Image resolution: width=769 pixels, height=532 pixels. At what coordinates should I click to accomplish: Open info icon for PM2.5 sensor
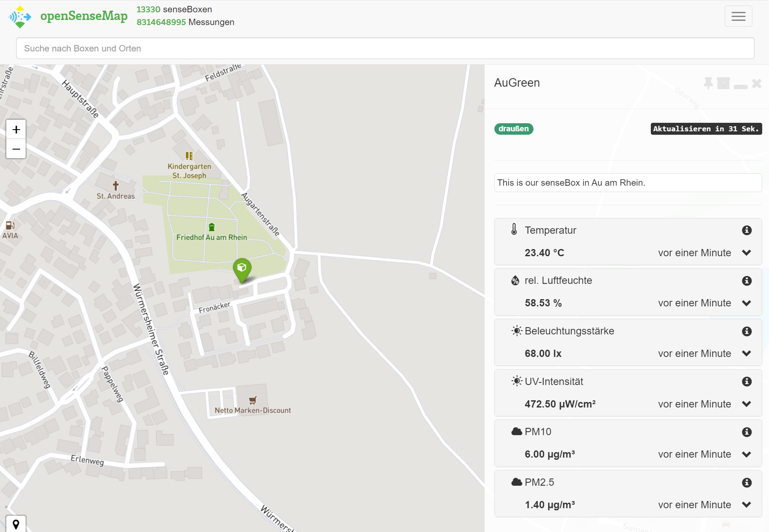[x=746, y=483]
